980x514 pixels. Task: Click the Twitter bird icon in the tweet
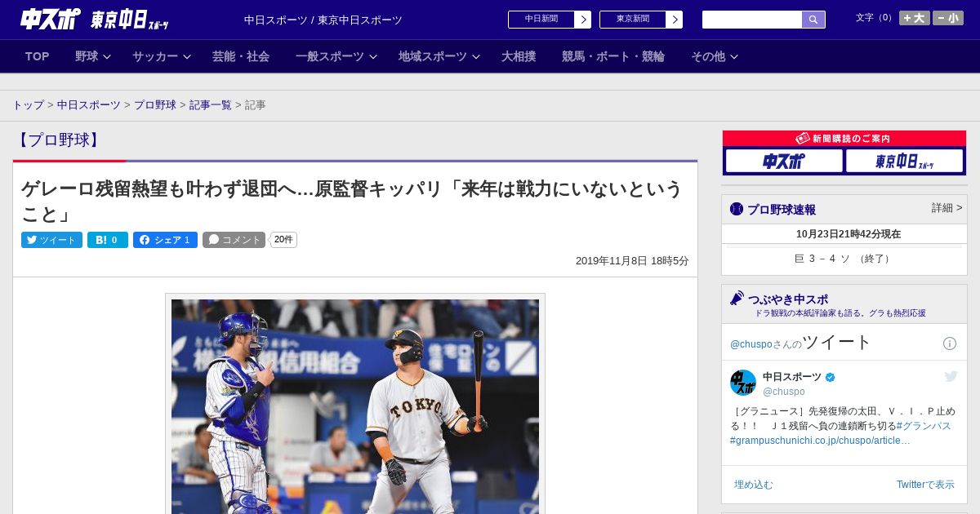tap(951, 376)
